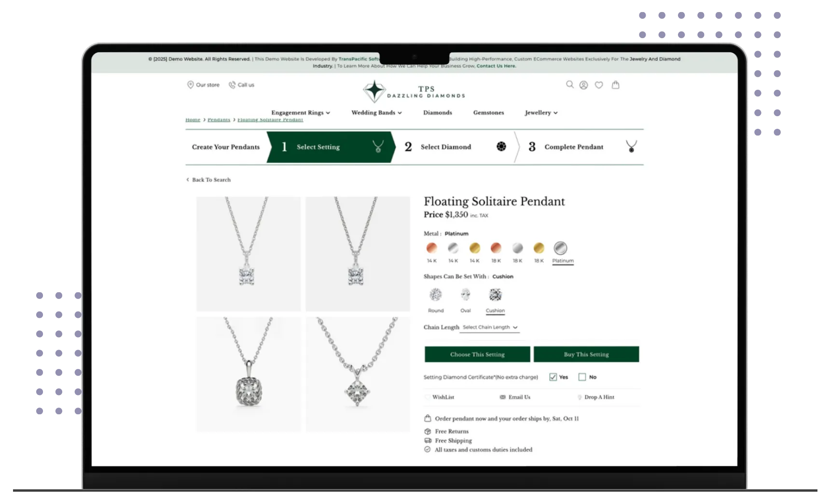Select the Oval diamond shape icon
The width and height of the screenshot is (830, 504).
pyautogui.click(x=465, y=294)
